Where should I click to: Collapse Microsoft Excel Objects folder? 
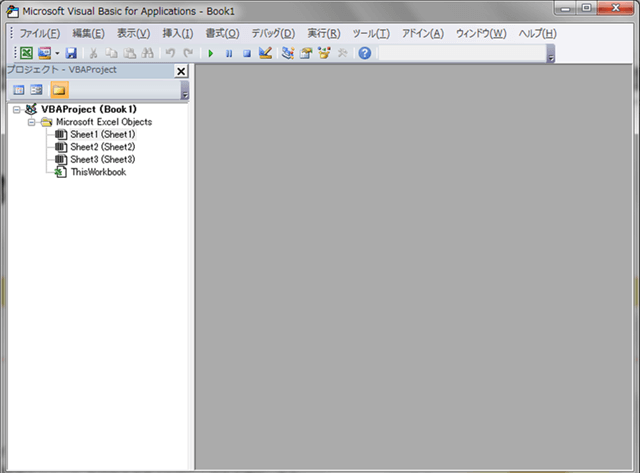[x=31, y=122]
